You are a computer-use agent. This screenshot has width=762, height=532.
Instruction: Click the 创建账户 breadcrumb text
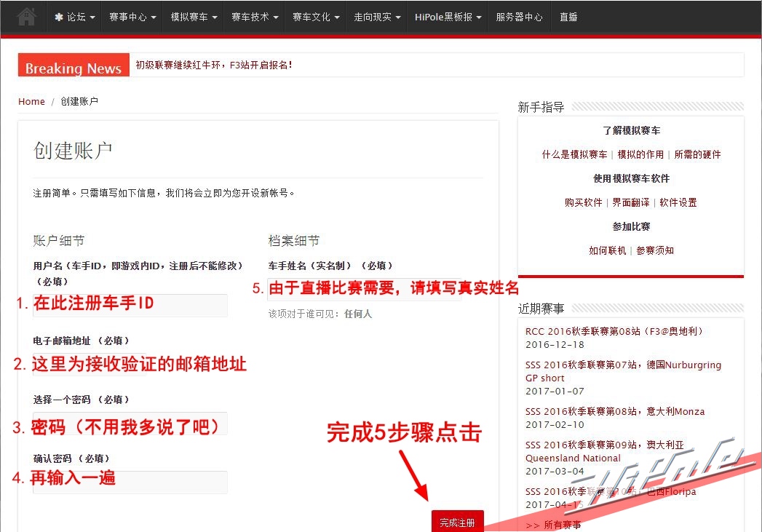click(x=79, y=102)
